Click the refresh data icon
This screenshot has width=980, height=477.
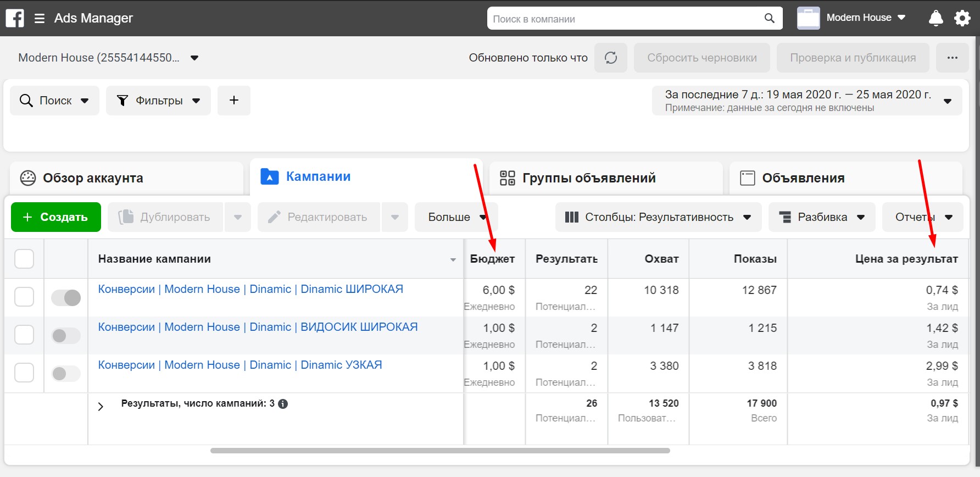611,58
